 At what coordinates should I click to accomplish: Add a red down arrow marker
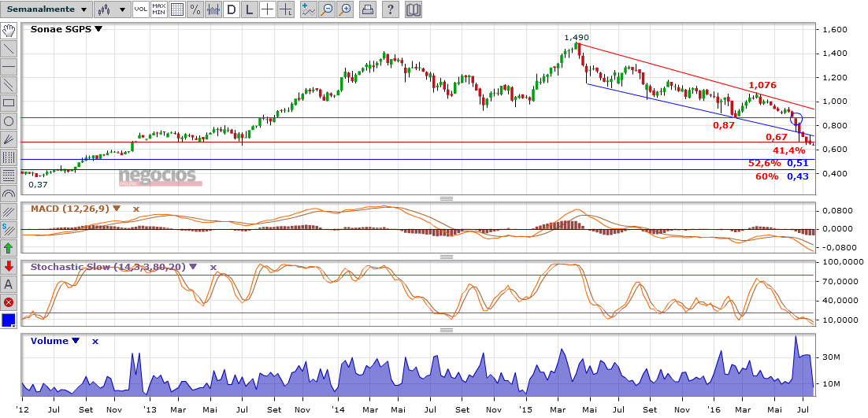(9, 266)
